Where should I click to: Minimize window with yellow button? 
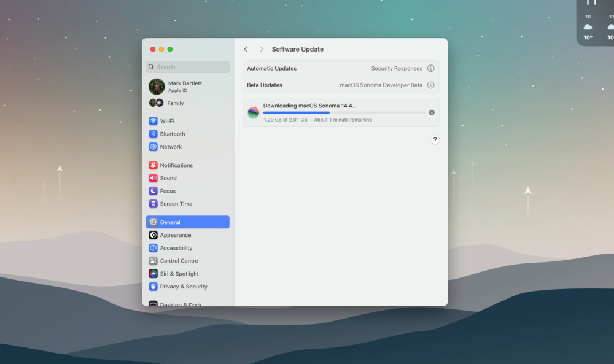(x=161, y=49)
